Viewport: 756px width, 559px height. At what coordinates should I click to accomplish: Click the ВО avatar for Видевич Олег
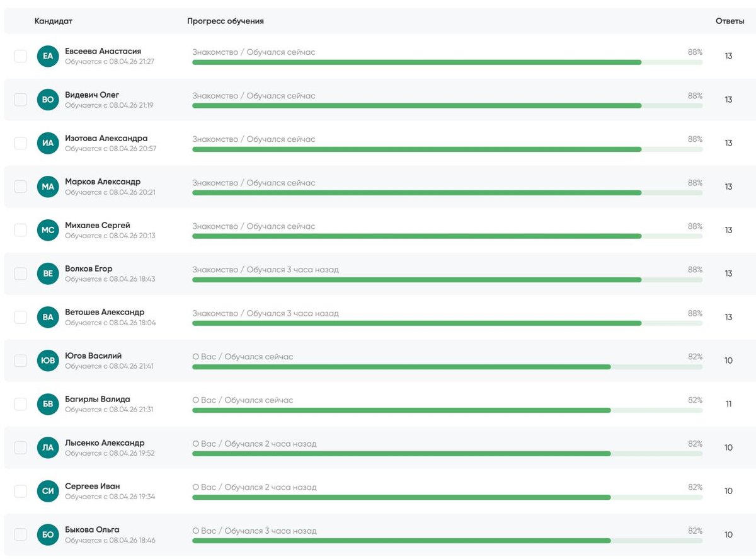(x=48, y=100)
